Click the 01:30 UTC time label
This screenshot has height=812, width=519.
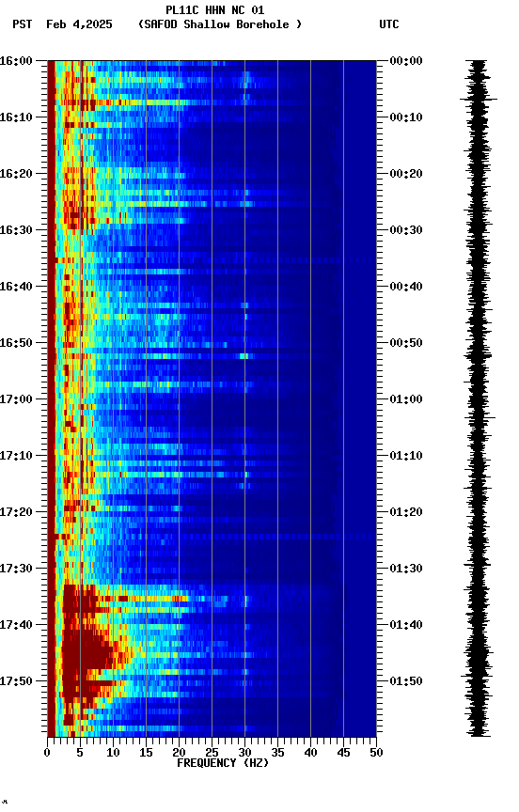[406, 570]
